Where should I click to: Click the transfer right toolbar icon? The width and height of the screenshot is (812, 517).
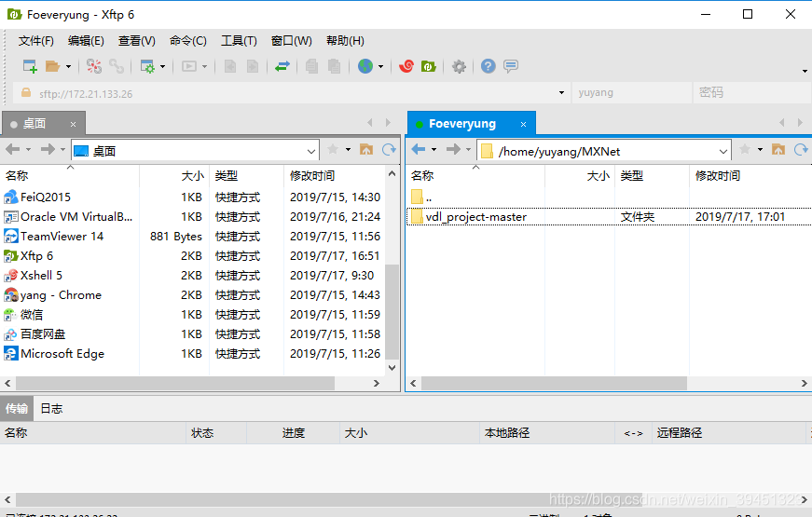pos(253,66)
